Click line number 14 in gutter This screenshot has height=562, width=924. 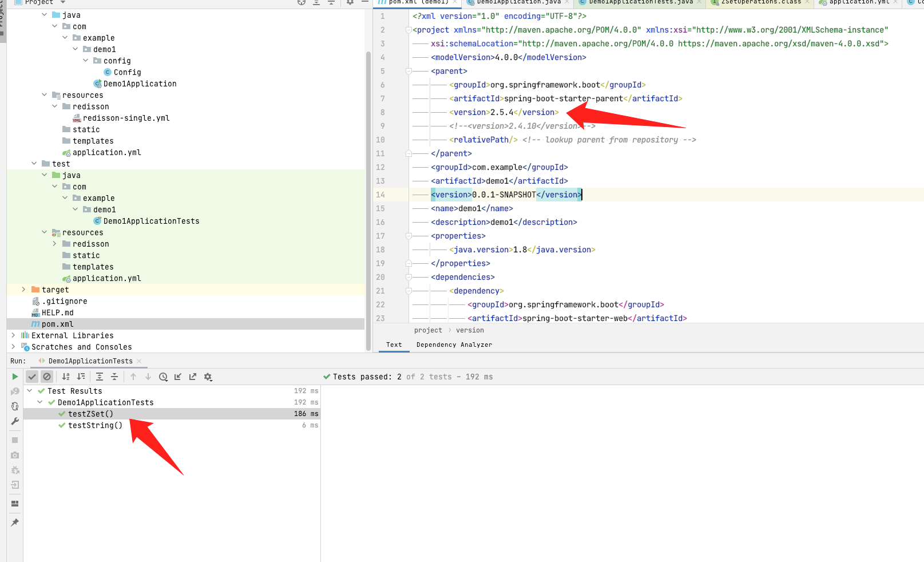pos(380,195)
